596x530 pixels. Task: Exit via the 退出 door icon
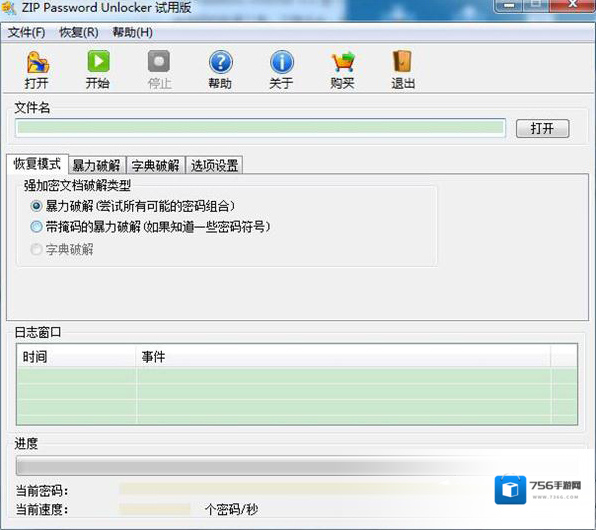(403, 61)
